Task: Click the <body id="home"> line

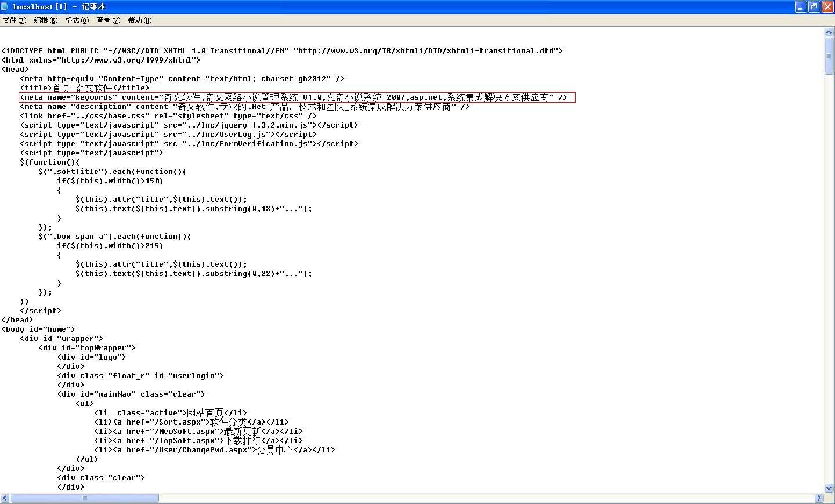Action: pos(38,329)
